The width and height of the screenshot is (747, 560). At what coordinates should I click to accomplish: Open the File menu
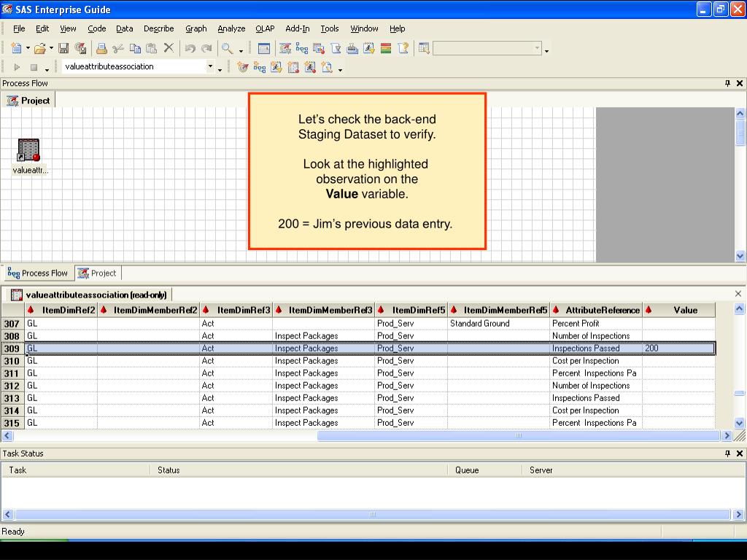19,28
